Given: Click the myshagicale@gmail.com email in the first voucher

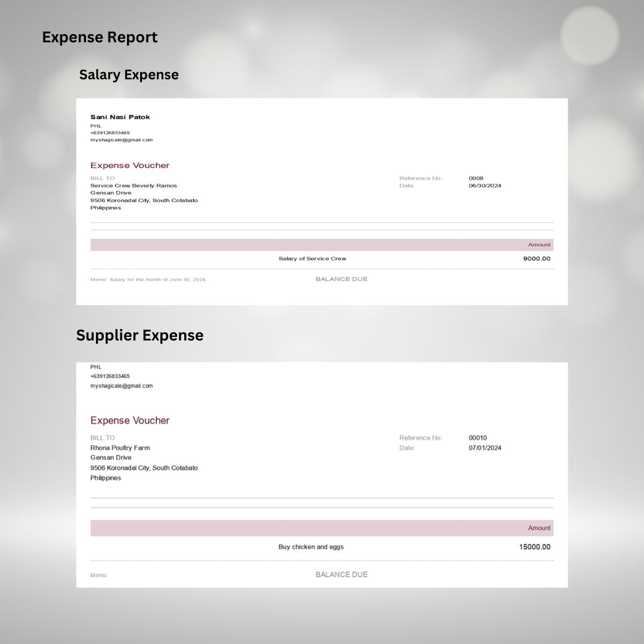Looking at the screenshot, I should tap(121, 140).
